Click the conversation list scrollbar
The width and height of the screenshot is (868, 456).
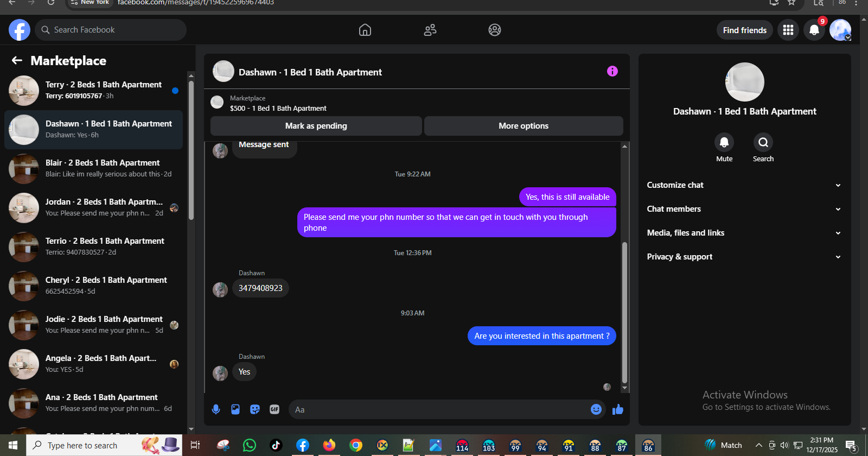coord(191,150)
